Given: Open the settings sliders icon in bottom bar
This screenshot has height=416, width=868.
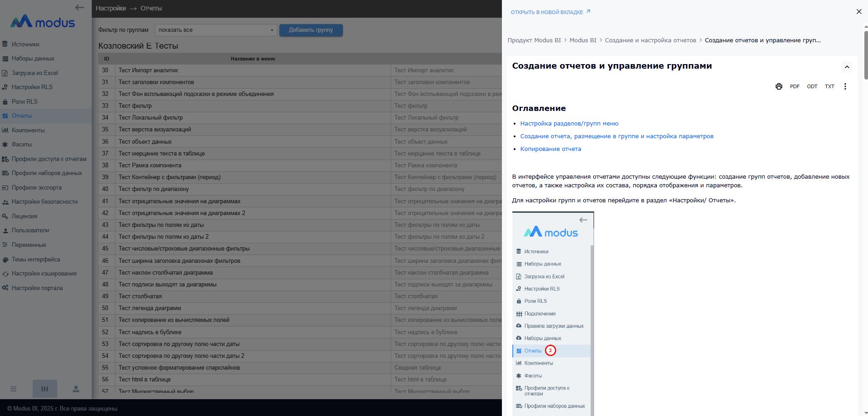Looking at the screenshot, I should click(45, 389).
